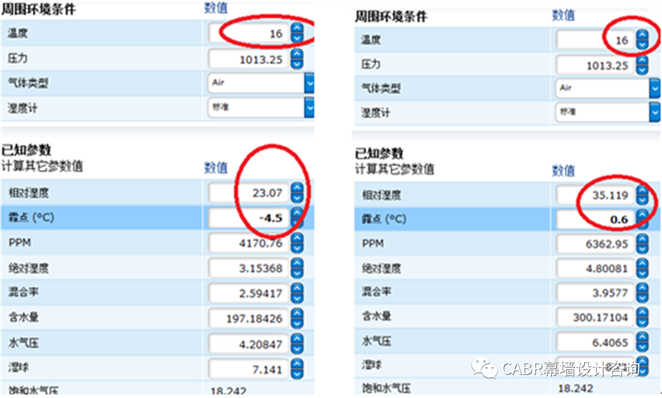662x398 pixels.
Task: Click 数值 header above left panel 温度
Action: 216,8
